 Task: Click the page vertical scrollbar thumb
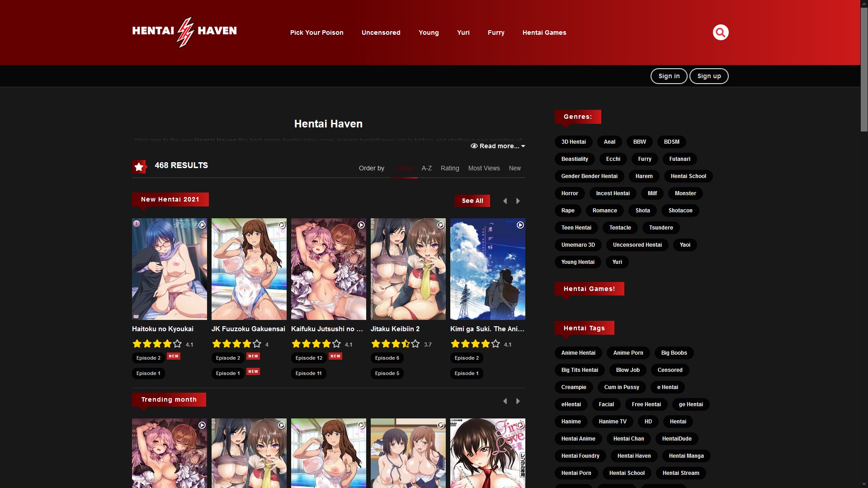864,70
